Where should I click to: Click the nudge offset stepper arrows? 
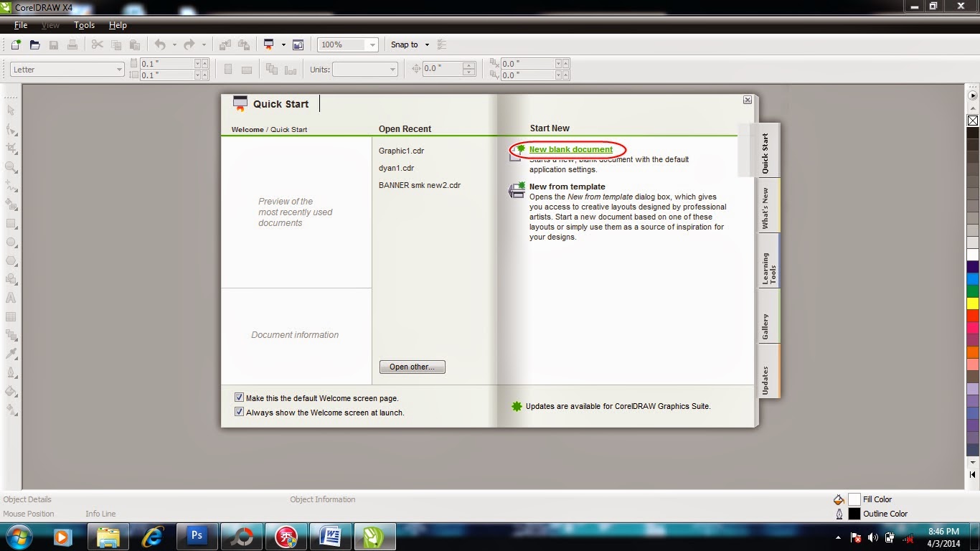(x=469, y=69)
